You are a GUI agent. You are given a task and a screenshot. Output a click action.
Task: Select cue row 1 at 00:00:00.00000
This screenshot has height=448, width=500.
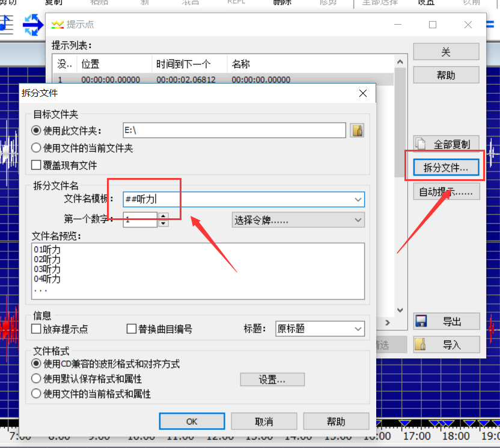[x=223, y=79]
